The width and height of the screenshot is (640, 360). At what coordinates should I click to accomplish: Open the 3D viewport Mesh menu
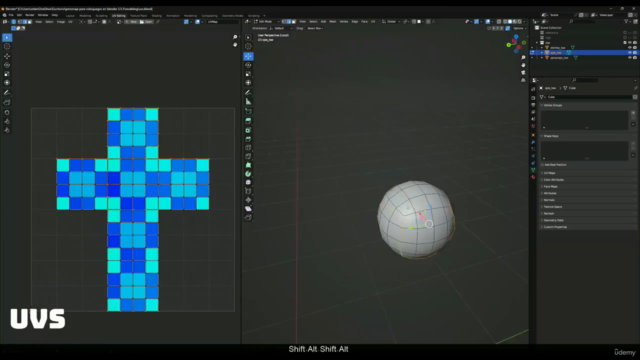(333, 22)
